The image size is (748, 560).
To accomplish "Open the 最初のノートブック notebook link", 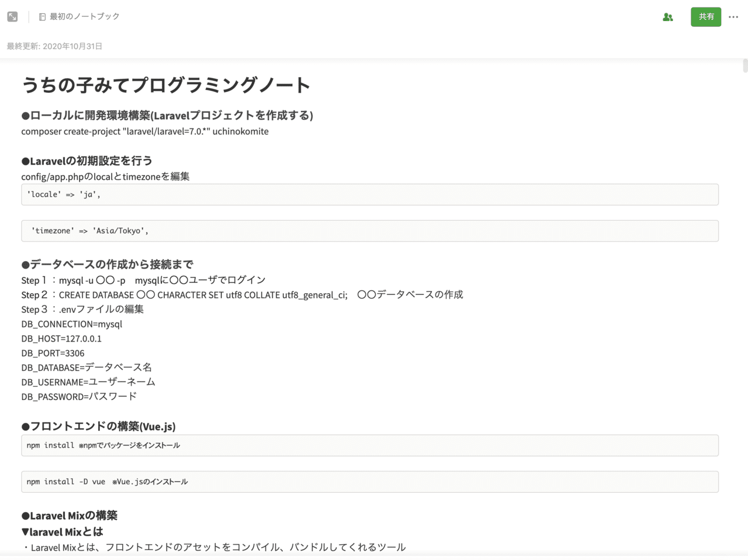I will click(79, 17).
